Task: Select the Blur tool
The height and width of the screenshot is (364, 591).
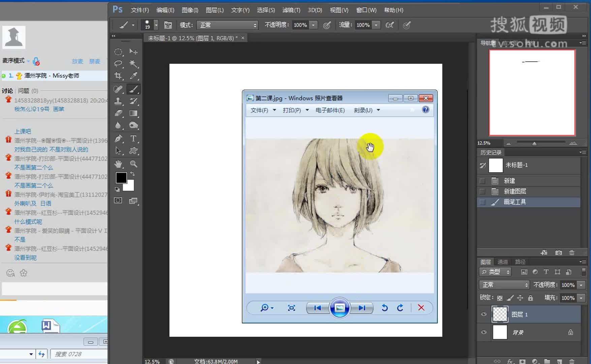Action: coord(118,125)
